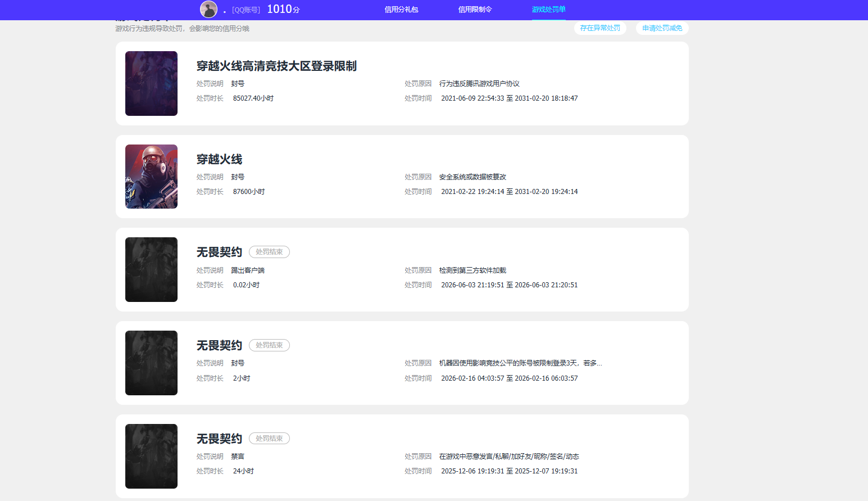Click the duration 87600小时
Viewport: 868px width, 501px height.
pyautogui.click(x=249, y=192)
